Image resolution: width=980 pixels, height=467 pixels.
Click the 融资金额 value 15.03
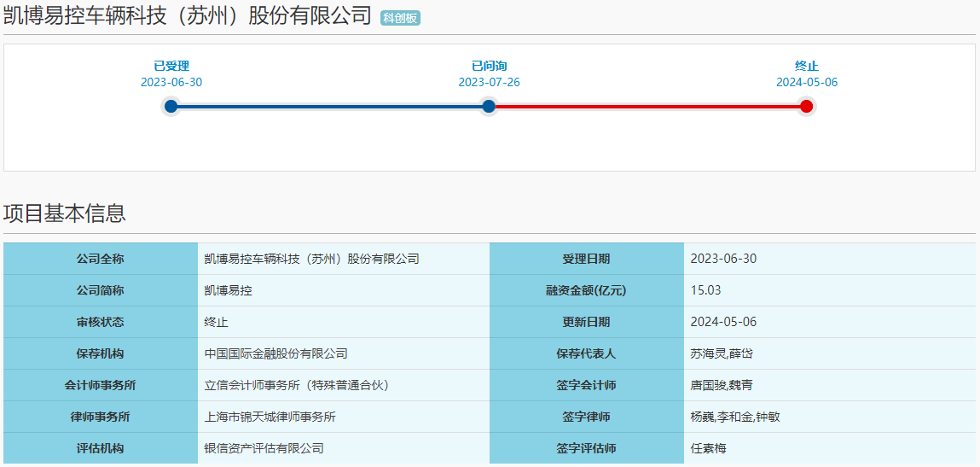[705, 290]
